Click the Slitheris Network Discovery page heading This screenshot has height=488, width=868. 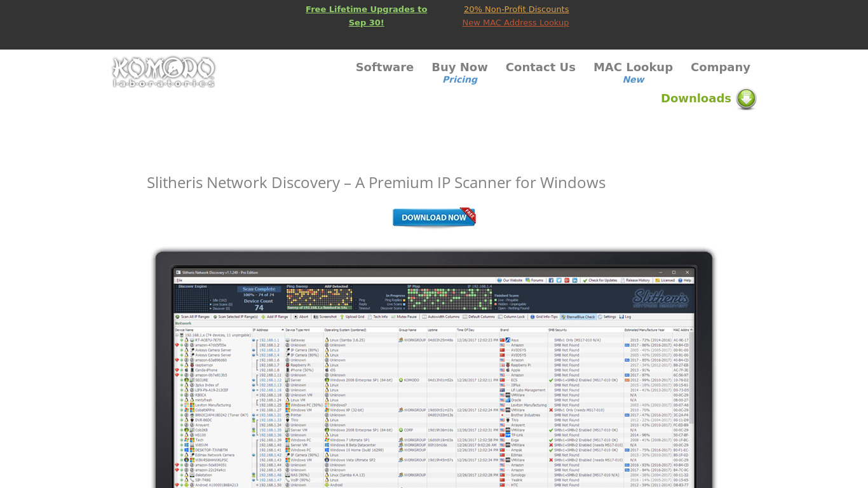tap(376, 183)
